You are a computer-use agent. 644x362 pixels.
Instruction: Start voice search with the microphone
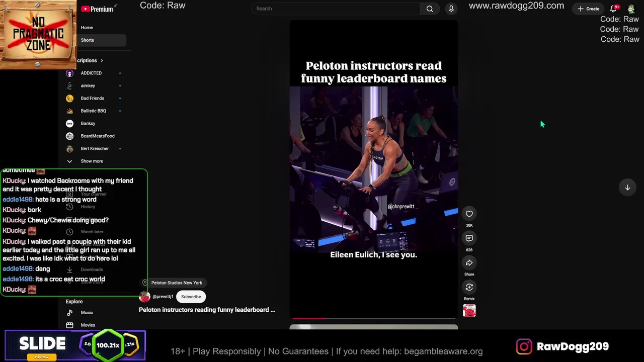pyautogui.click(x=451, y=9)
